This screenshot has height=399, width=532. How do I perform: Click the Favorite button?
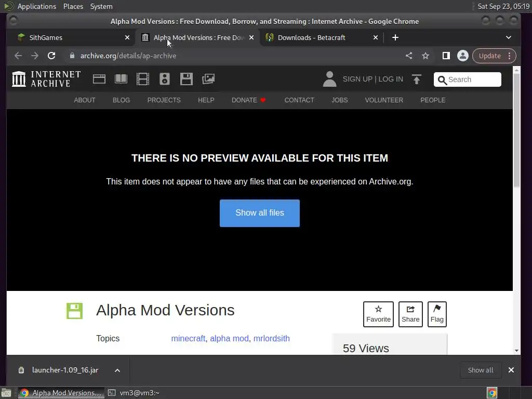pos(378,314)
